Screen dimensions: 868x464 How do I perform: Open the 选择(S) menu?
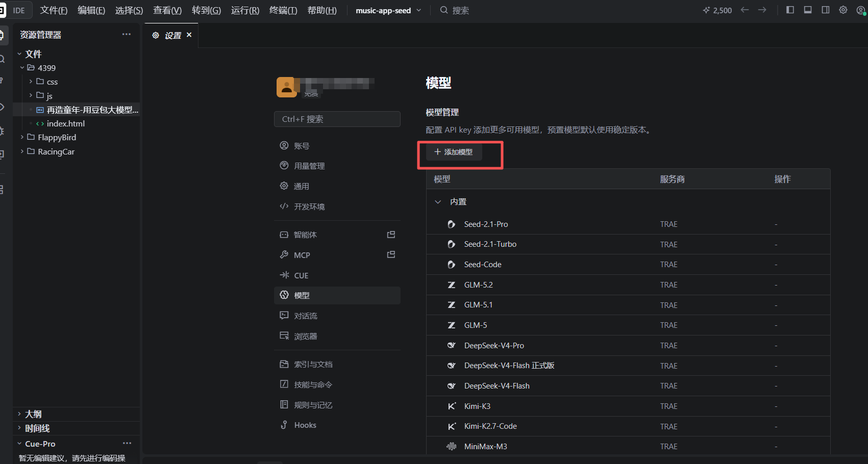tap(129, 10)
